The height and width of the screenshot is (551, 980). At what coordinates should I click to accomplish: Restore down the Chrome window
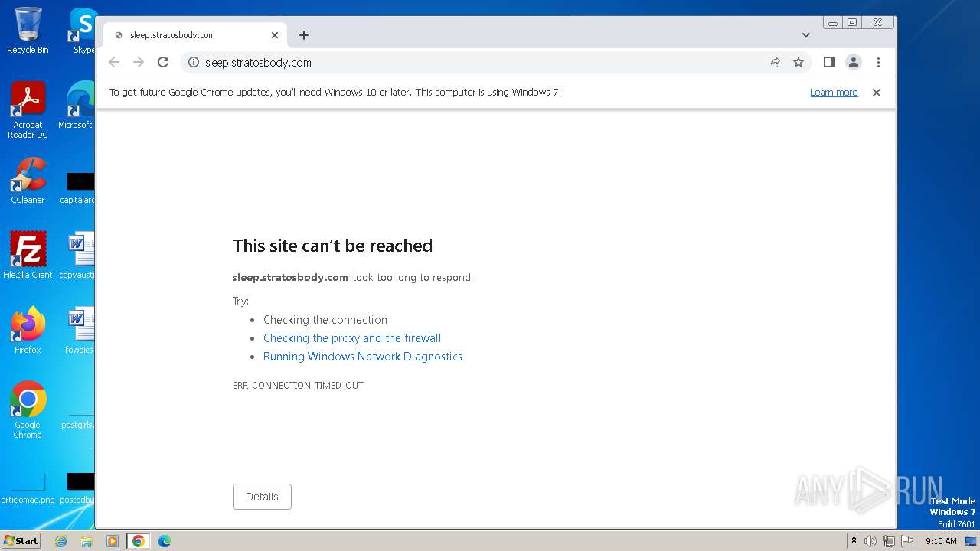tap(851, 23)
